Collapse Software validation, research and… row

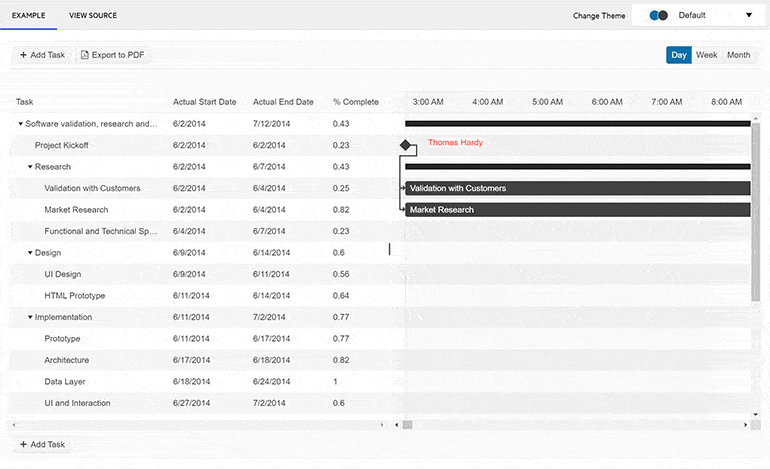click(x=21, y=124)
